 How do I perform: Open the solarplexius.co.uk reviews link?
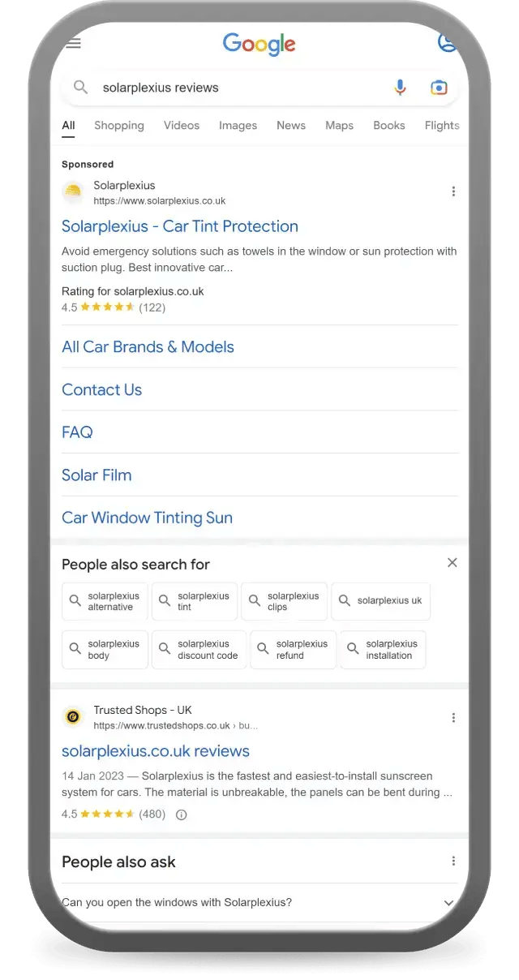click(156, 751)
